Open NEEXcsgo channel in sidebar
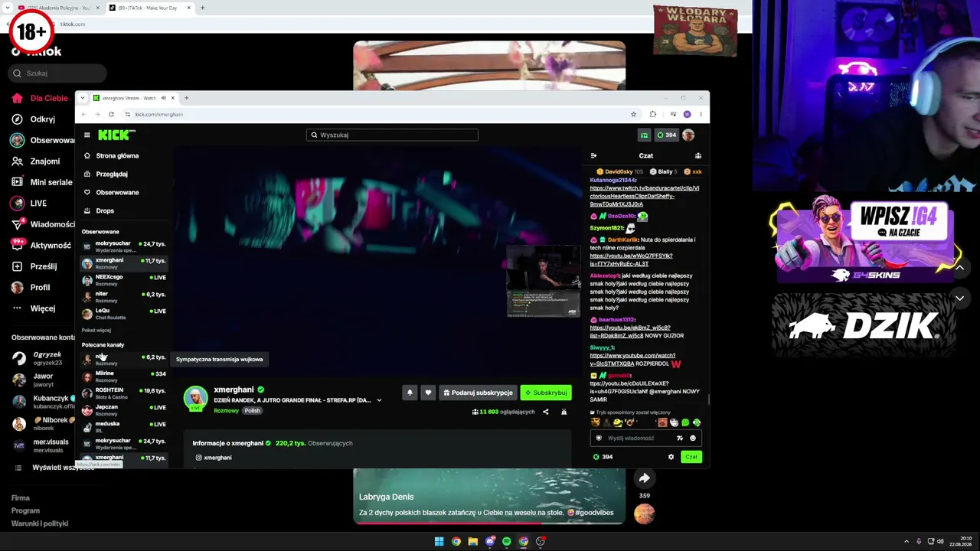Image resolution: width=980 pixels, height=551 pixels. pos(123,280)
